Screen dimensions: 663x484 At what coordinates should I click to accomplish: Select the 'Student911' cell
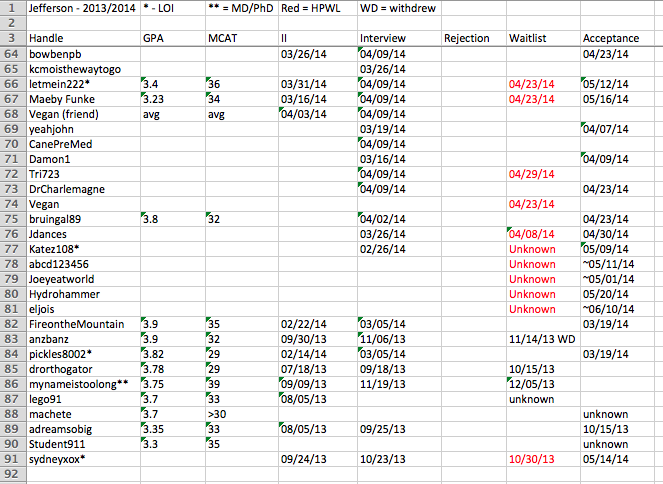coord(83,444)
